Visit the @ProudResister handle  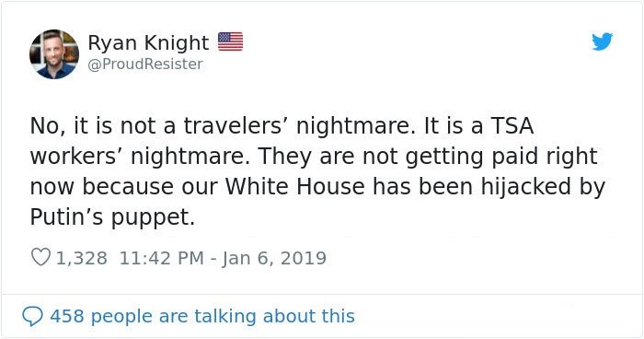[x=145, y=64]
